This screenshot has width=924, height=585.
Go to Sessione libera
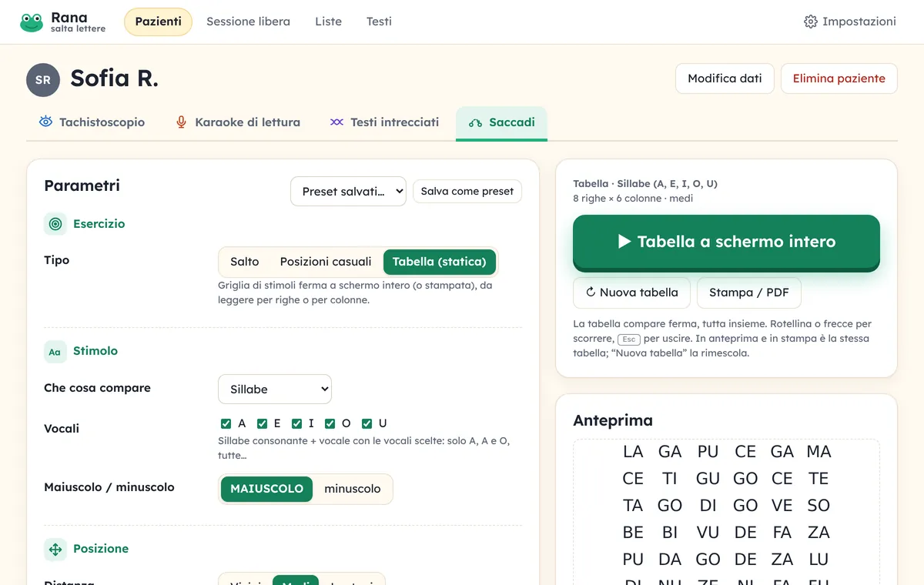point(248,22)
